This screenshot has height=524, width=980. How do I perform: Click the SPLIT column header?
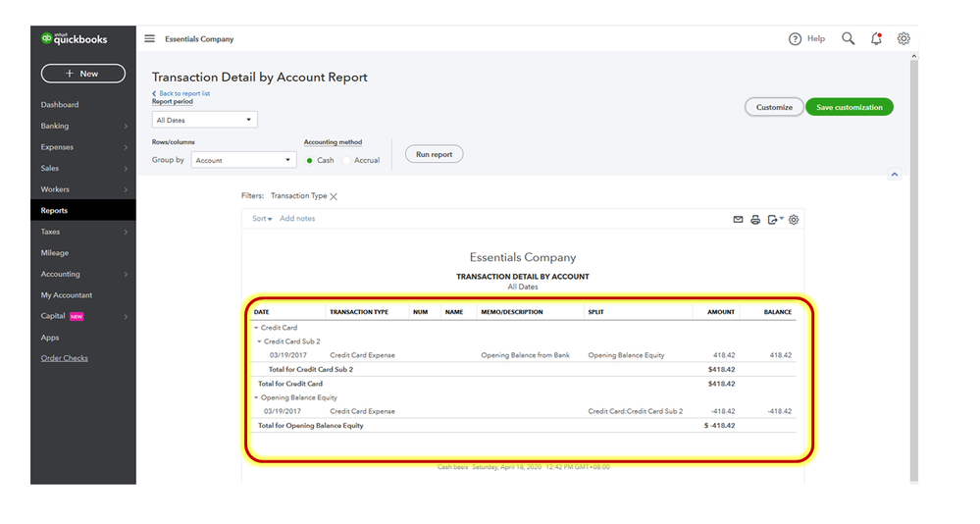(x=595, y=312)
